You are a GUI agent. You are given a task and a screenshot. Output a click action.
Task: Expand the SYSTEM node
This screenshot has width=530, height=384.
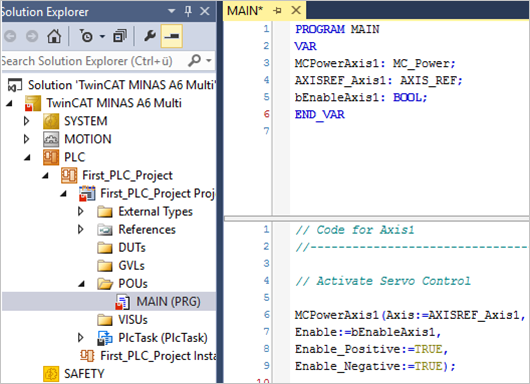(26, 121)
